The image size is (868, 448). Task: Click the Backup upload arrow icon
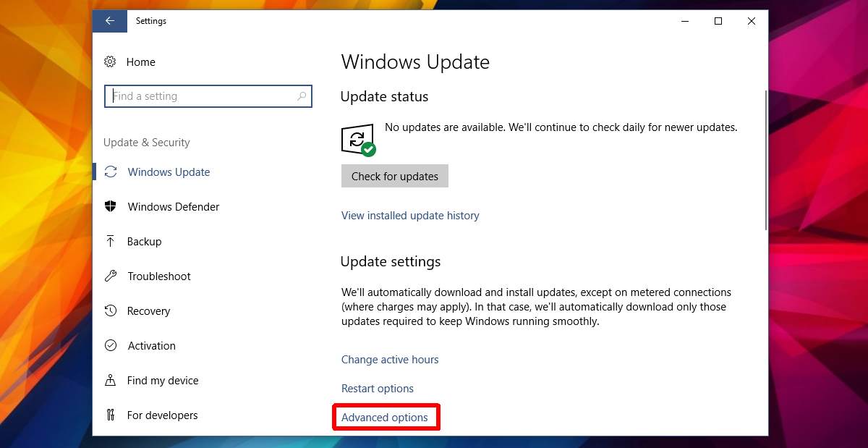[111, 242]
